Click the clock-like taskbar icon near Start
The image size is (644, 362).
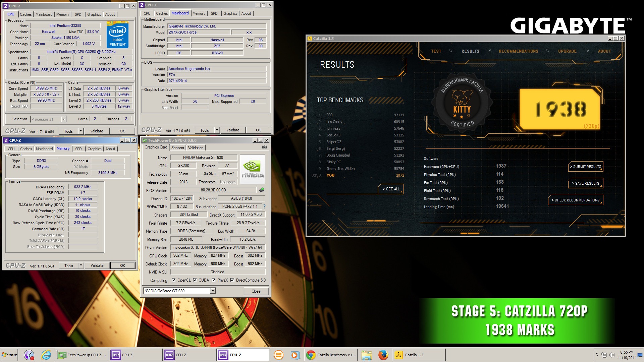point(29,355)
